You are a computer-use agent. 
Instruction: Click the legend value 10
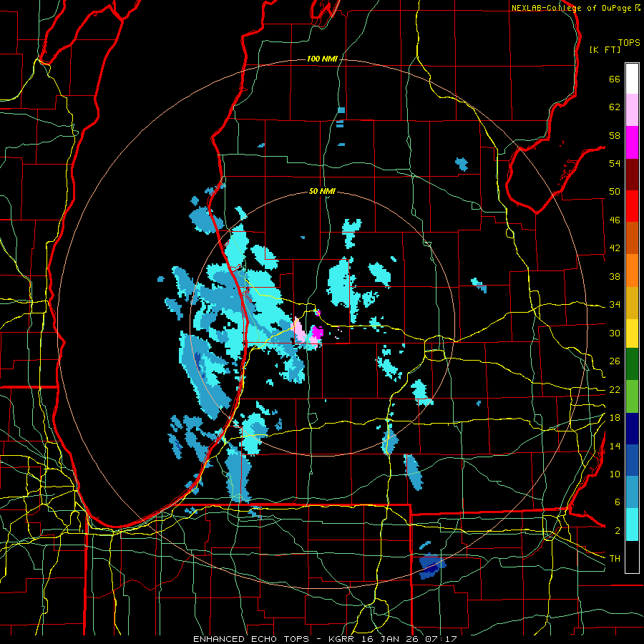[615, 474]
